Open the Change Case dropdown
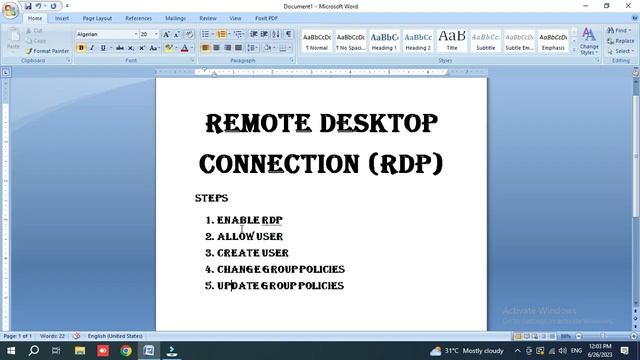Image resolution: width=640 pixels, height=360 pixels. 153,48
